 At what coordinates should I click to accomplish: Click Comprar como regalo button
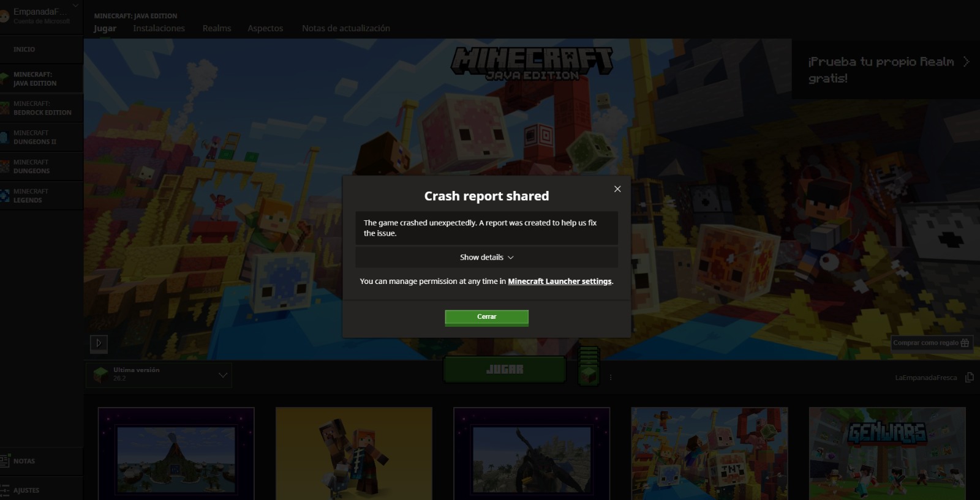point(931,343)
